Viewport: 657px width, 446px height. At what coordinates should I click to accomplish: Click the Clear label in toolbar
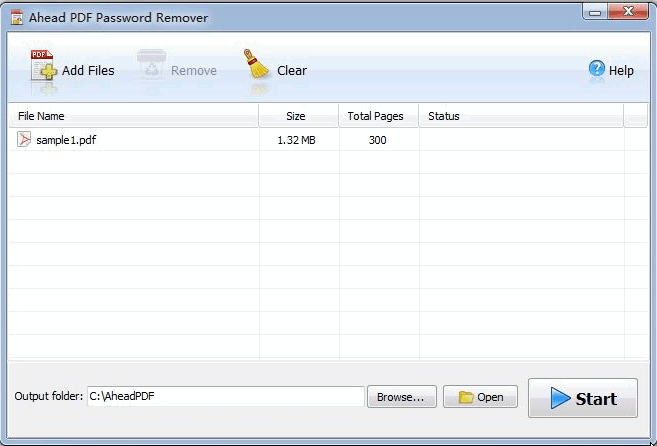point(292,70)
